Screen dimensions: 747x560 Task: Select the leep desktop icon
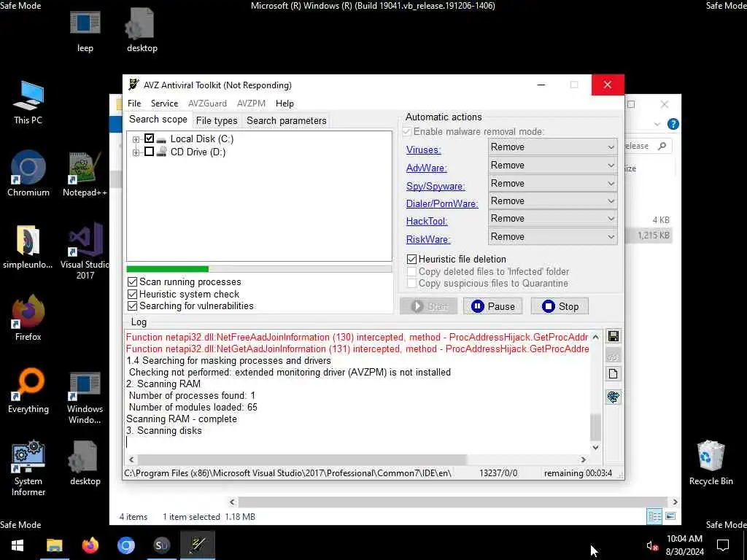click(85, 31)
